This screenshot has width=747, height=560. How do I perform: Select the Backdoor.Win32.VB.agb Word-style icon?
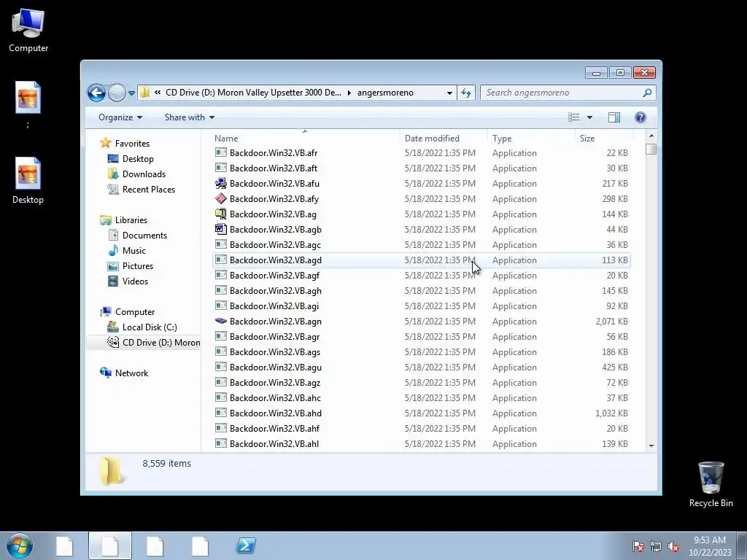pos(220,229)
